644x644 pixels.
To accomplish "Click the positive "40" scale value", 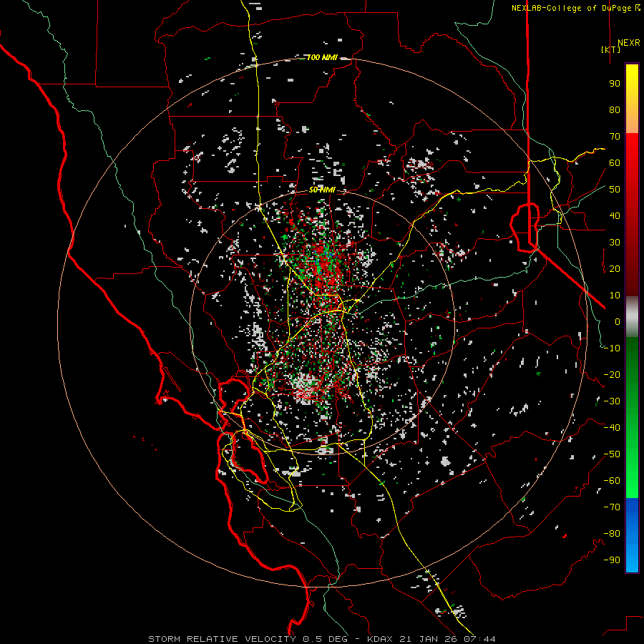I will coord(615,215).
